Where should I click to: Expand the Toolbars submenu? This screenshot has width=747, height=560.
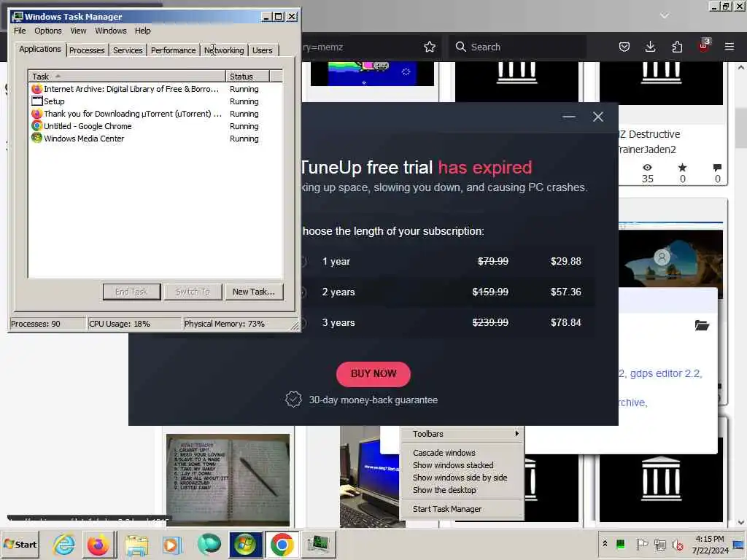tap(462, 434)
